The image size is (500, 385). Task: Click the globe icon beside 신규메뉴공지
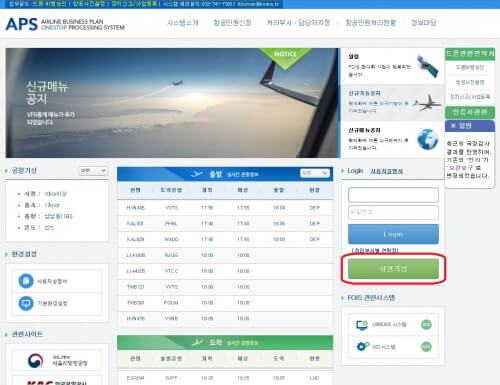[x=428, y=139]
